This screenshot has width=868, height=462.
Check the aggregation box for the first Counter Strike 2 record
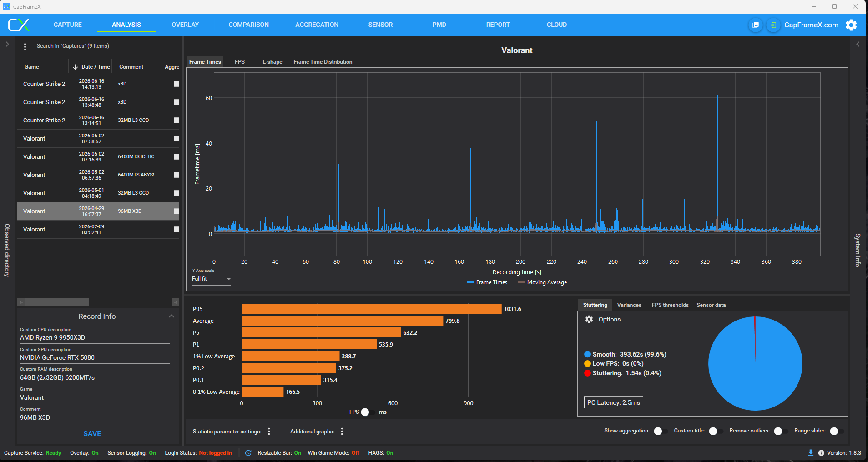coord(177,84)
